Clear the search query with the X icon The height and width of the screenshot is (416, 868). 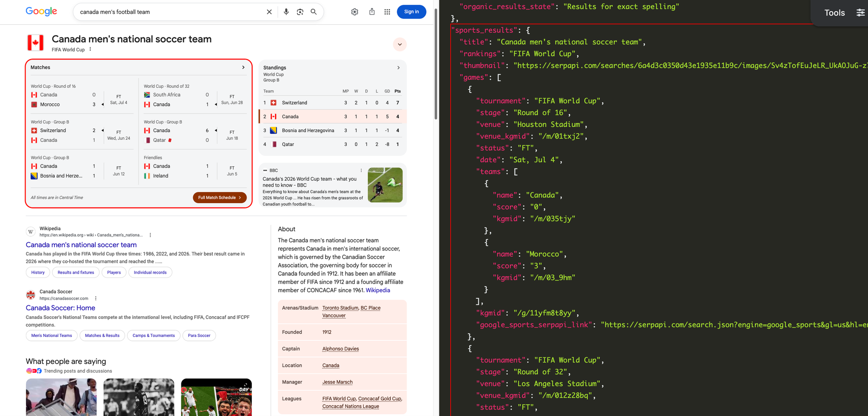click(x=269, y=12)
